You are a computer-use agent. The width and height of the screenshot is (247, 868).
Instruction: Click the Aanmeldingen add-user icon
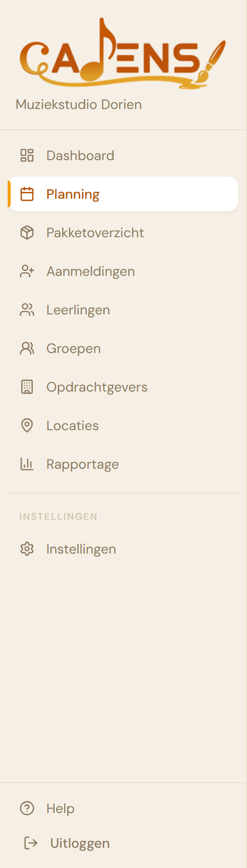click(x=27, y=271)
